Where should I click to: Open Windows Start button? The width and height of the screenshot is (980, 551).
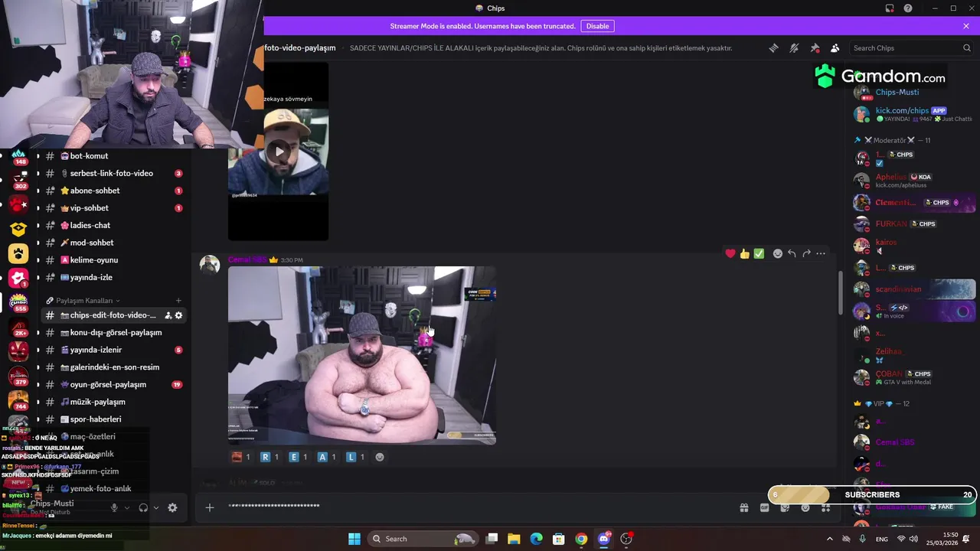pyautogui.click(x=354, y=539)
